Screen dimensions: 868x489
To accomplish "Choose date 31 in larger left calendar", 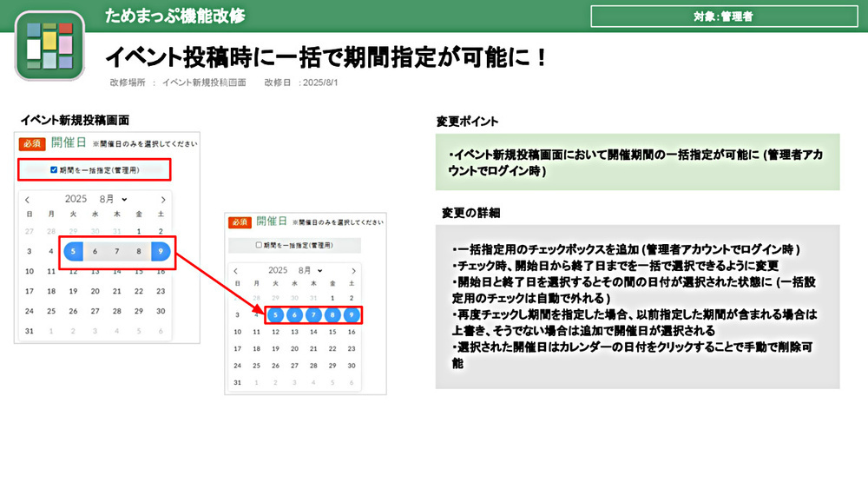I will click(30, 331).
